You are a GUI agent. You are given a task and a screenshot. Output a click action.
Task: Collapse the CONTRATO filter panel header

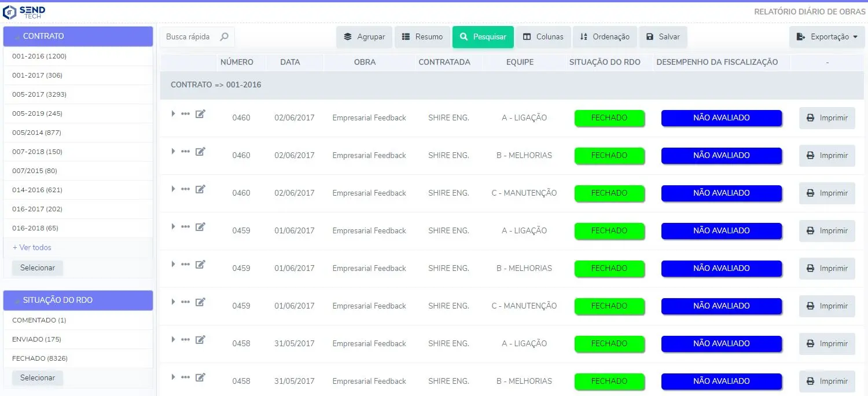click(x=78, y=36)
